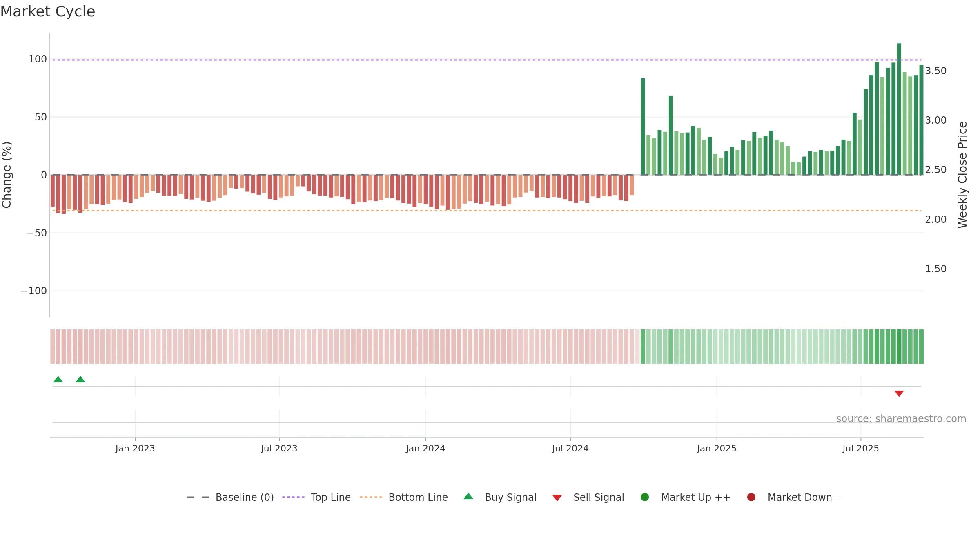Toggle the Market Down -- legend entry

coord(795,497)
